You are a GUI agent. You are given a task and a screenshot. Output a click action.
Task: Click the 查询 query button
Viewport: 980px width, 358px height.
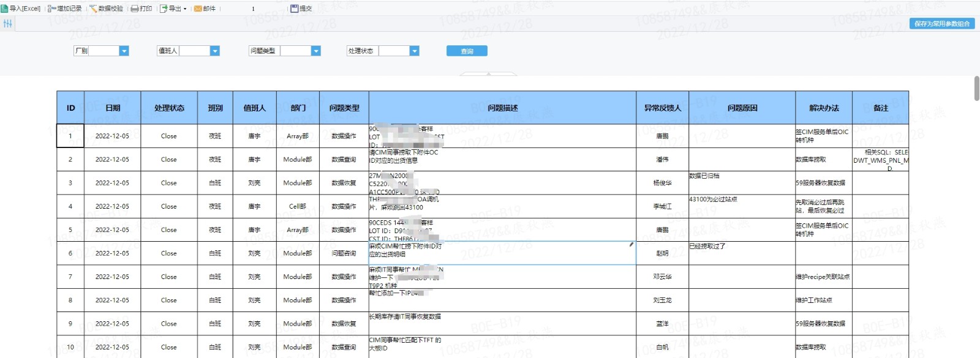pos(467,51)
